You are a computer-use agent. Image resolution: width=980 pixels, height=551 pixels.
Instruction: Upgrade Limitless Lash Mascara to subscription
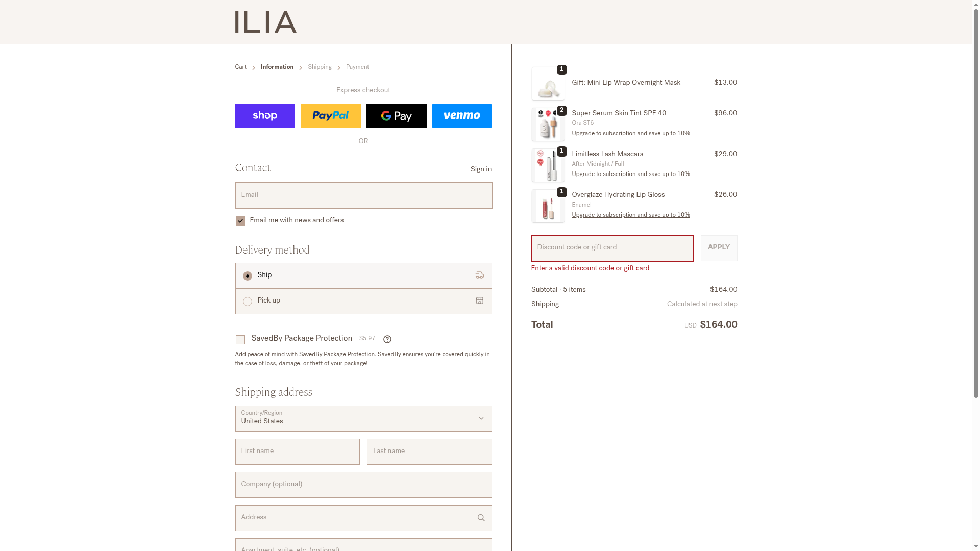coord(630,174)
